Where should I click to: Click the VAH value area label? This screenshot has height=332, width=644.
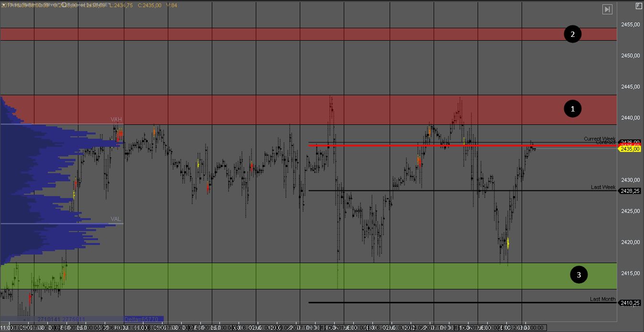coord(116,120)
